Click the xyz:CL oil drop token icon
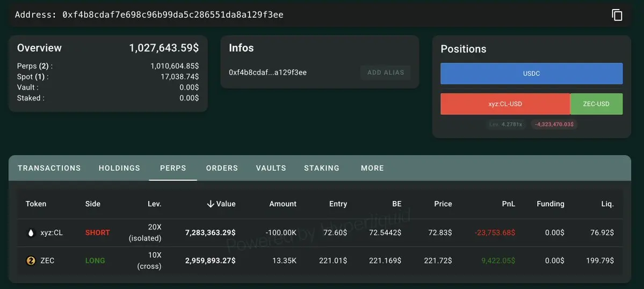The image size is (644, 289). coord(31,233)
